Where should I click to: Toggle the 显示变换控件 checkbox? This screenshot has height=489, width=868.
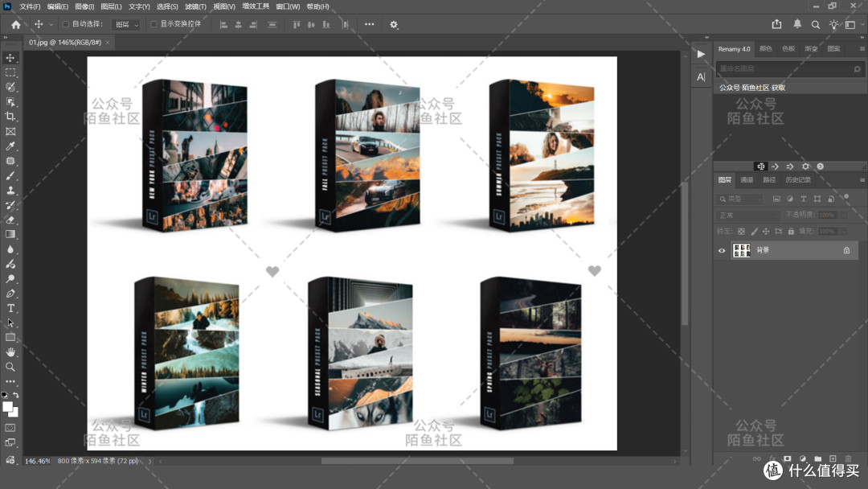point(154,24)
